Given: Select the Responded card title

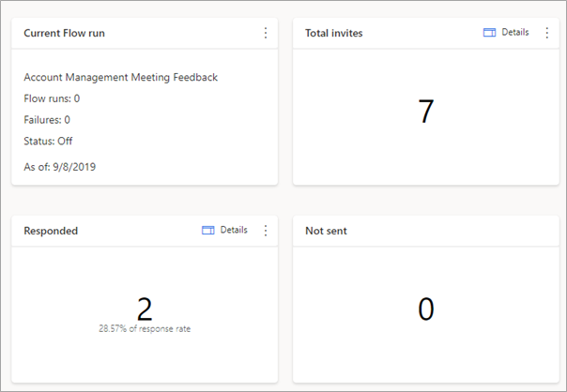Looking at the screenshot, I should (51, 231).
